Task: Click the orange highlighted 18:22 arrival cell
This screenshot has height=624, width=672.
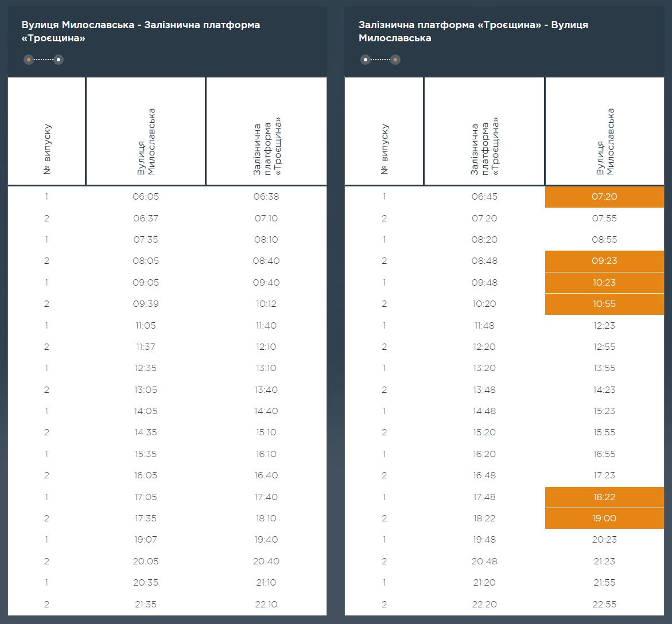Action: 604,497
